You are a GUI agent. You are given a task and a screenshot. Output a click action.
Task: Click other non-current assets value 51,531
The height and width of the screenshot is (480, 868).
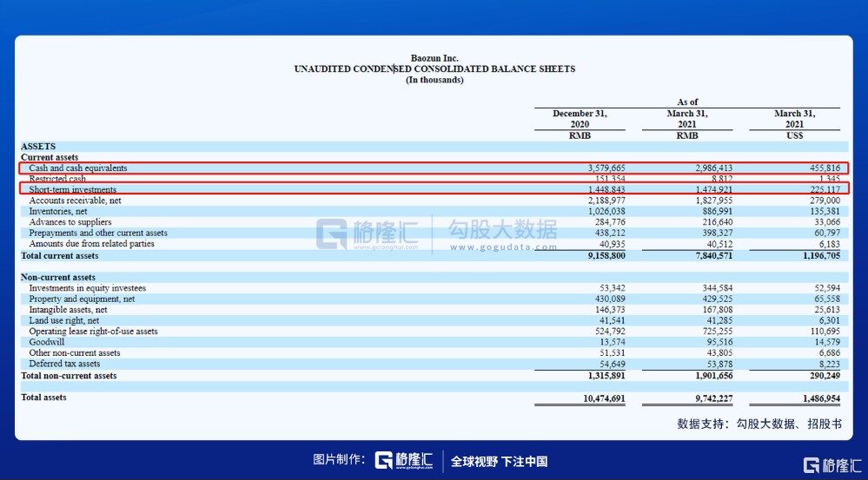tap(612, 352)
